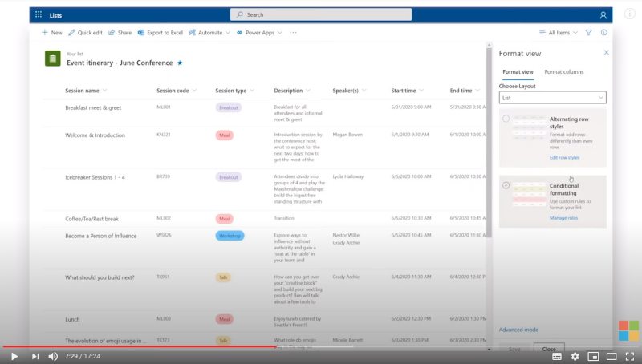This screenshot has width=642, height=364.
Task: Click the list vertical scrollbar
Action: click(x=489, y=143)
